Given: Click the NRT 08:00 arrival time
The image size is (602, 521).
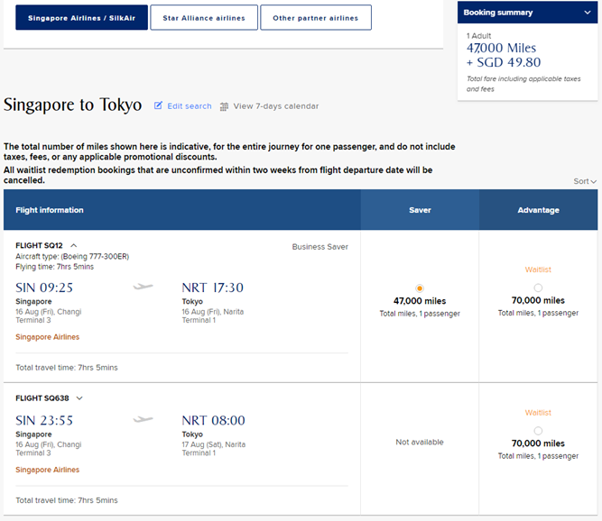Looking at the screenshot, I should point(213,420).
